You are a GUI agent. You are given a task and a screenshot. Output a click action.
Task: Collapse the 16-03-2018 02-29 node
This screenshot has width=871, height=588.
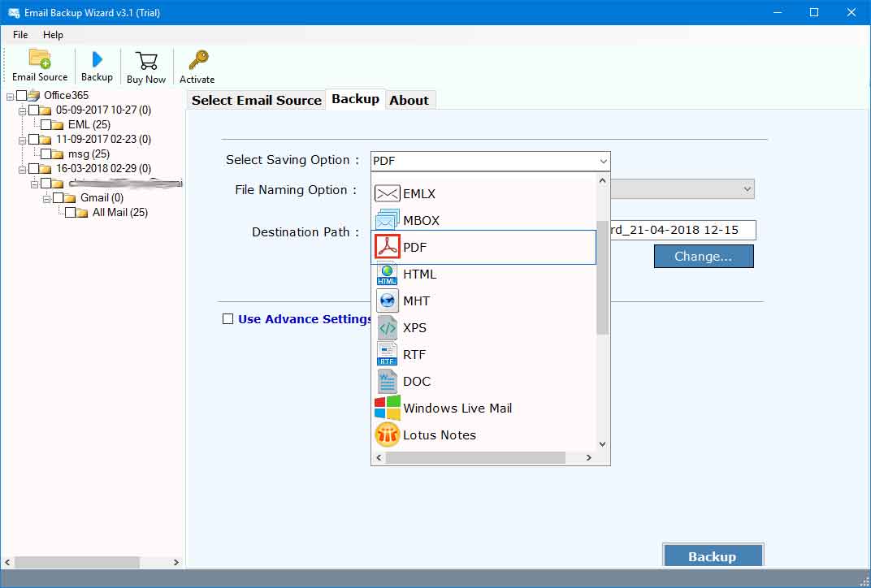[22, 170]
